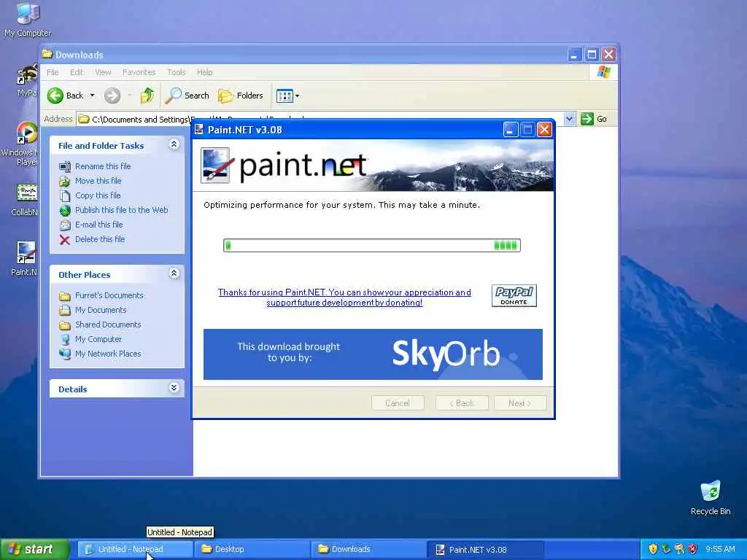Image resolution: width=747 pixels, height=560 pixels.
Task: Click the installer progress bar
Action: click(371, 245)
